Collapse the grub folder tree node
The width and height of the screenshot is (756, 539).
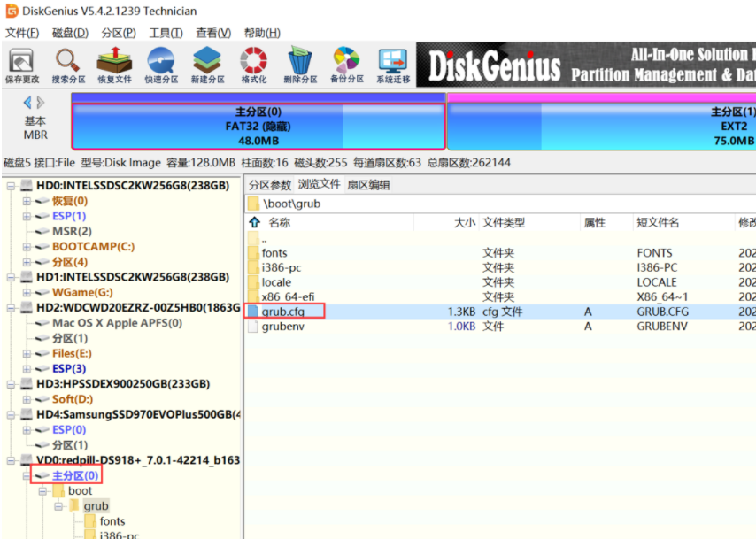[58, 506]
